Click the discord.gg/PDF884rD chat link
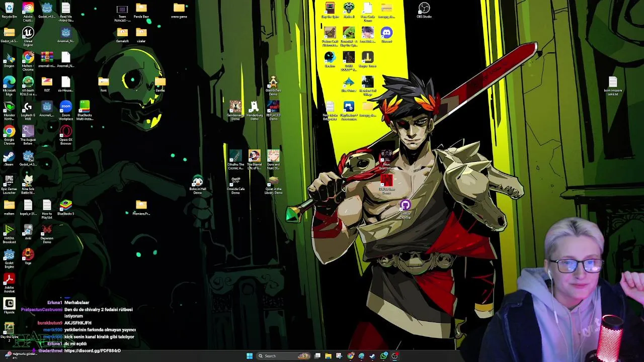This screenshot has height=362, width=644. coord(93,350)
